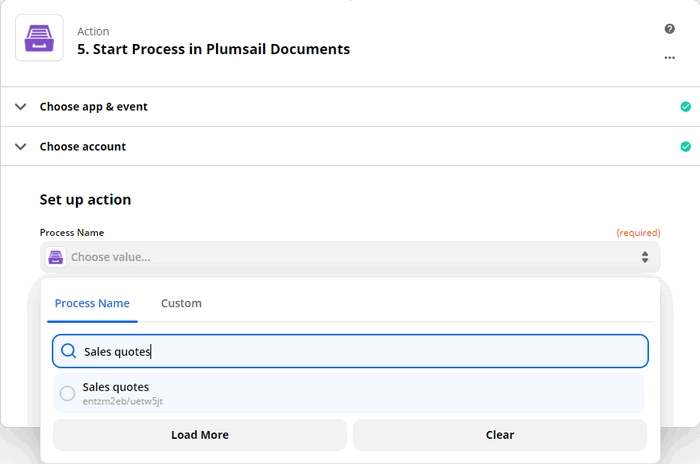Open the Process Name Choose value dropdown
The image size is (700, 464).
[350, 257]
